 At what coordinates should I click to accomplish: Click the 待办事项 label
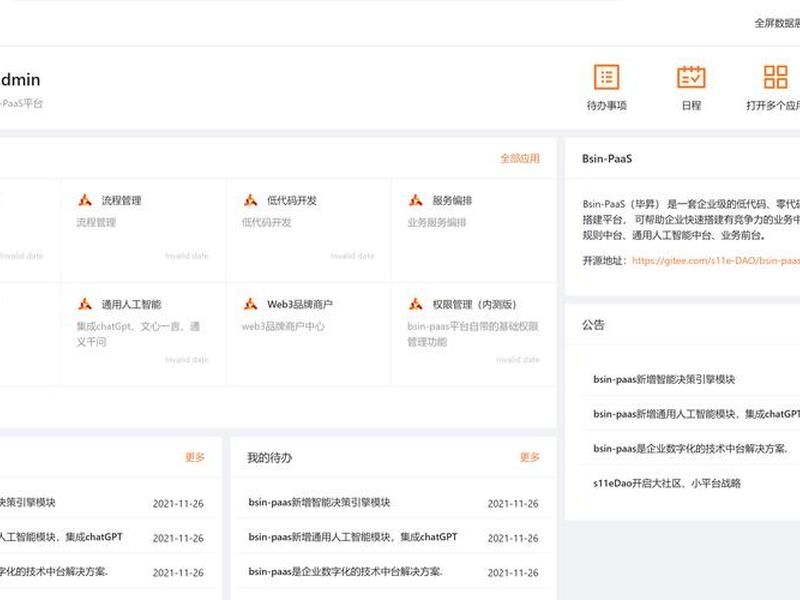(607, 106)
